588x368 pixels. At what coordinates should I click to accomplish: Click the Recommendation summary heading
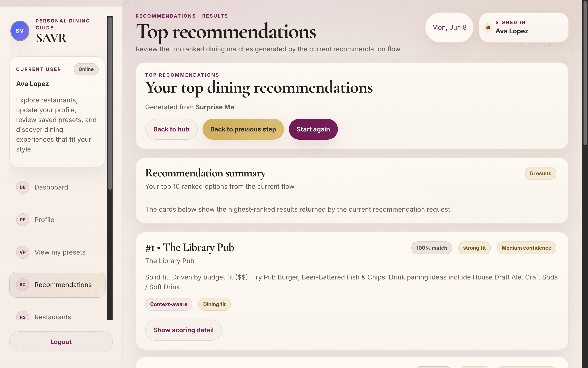click(206, 173)
